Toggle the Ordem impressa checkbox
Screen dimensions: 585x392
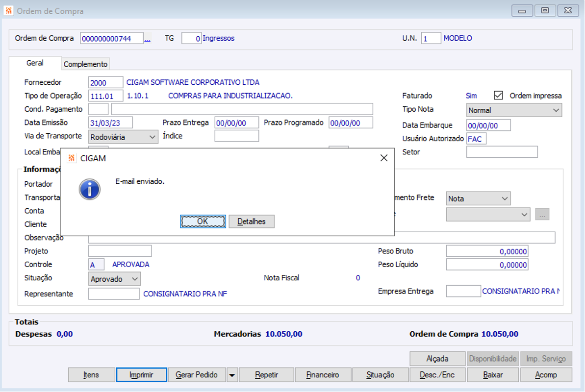point(498,96)
